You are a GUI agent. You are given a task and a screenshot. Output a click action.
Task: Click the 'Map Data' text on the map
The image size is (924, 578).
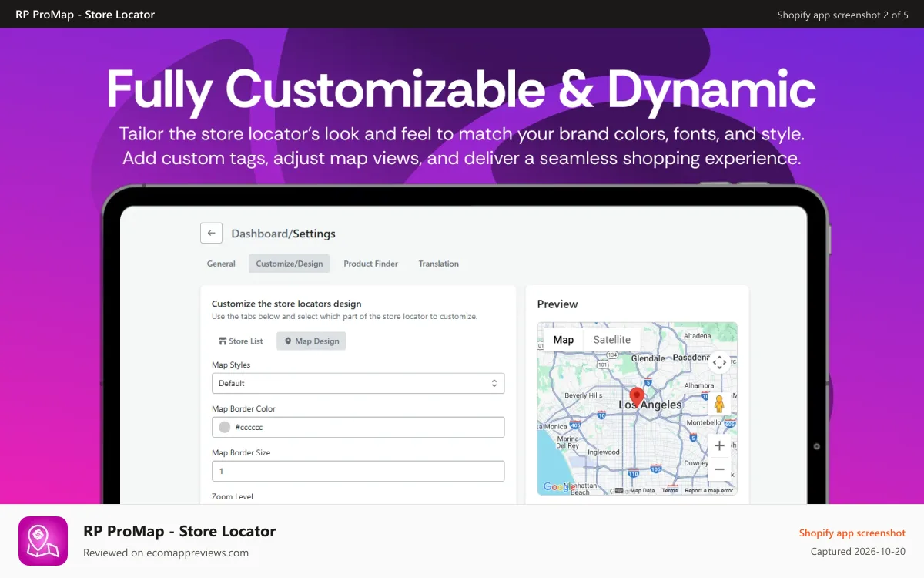[642, 490]
